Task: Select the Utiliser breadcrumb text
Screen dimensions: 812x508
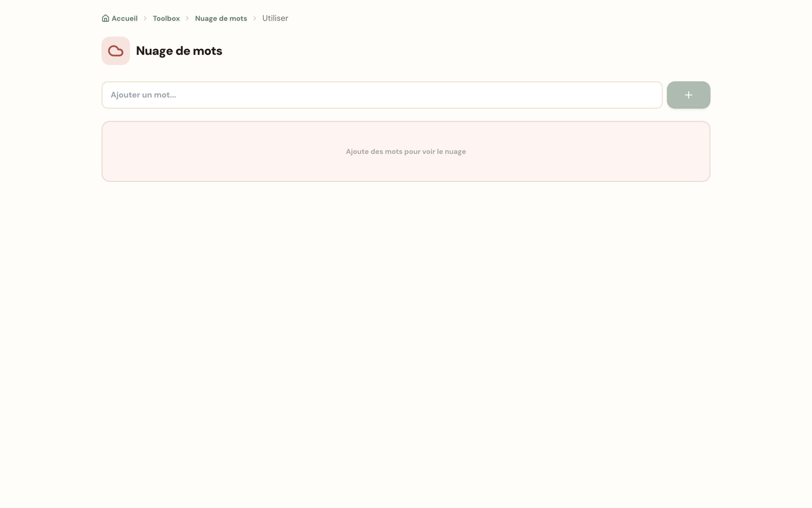Action: 275,18
